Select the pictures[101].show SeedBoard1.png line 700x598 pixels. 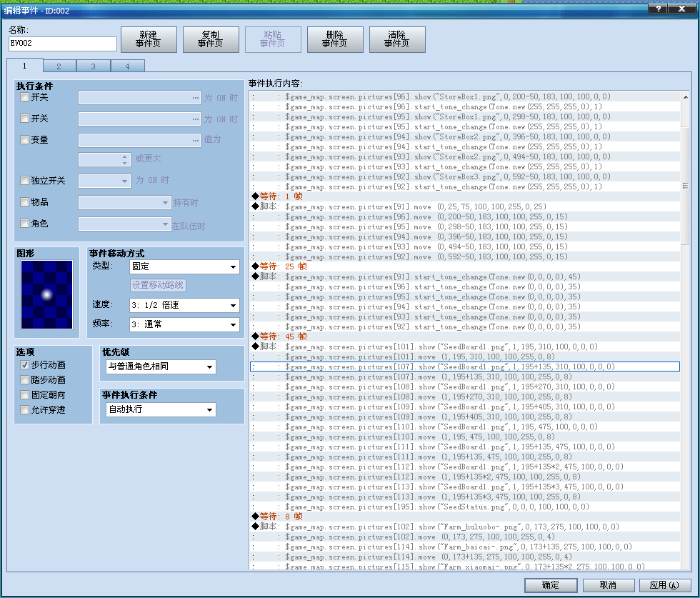coord(465,347)
